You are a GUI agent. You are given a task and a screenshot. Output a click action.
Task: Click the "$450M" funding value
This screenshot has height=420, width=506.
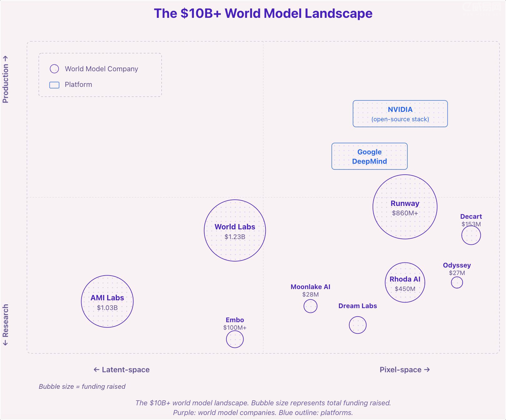pyautogui.click(x=405, y=289)
